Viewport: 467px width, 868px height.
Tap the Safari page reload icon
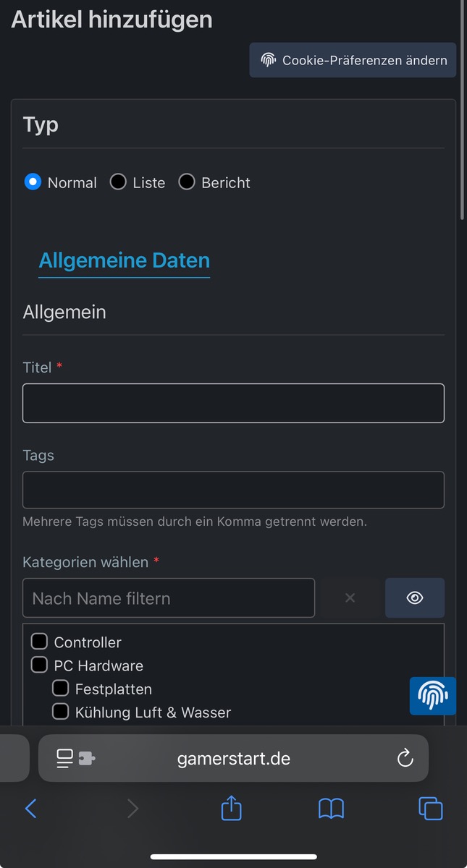[x=405, y=758]
